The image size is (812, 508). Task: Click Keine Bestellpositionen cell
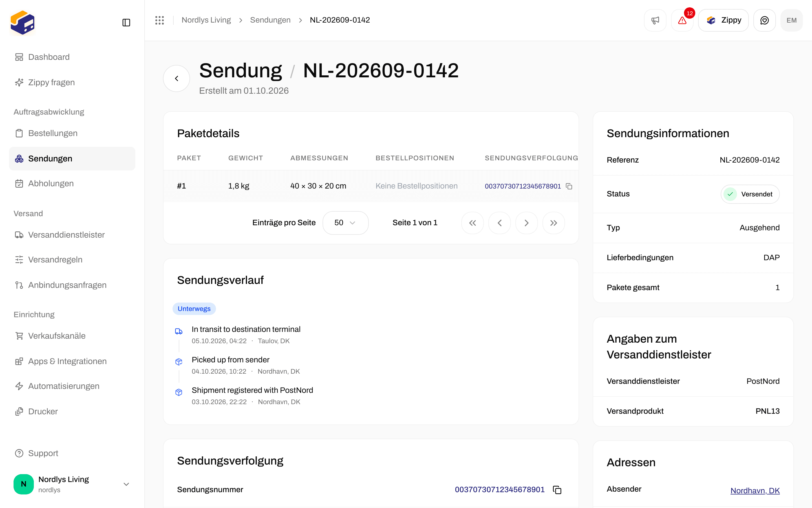[416, 186]
